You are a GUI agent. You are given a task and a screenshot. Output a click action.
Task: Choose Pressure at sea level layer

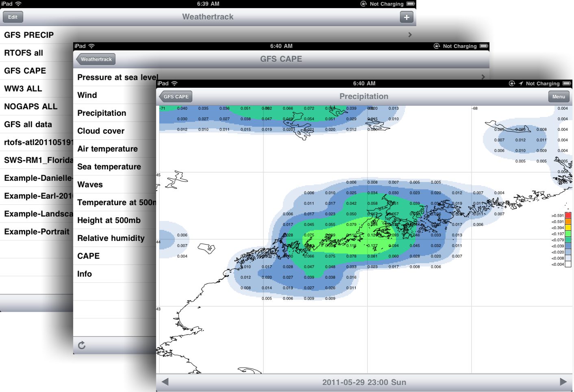(117, 77)
